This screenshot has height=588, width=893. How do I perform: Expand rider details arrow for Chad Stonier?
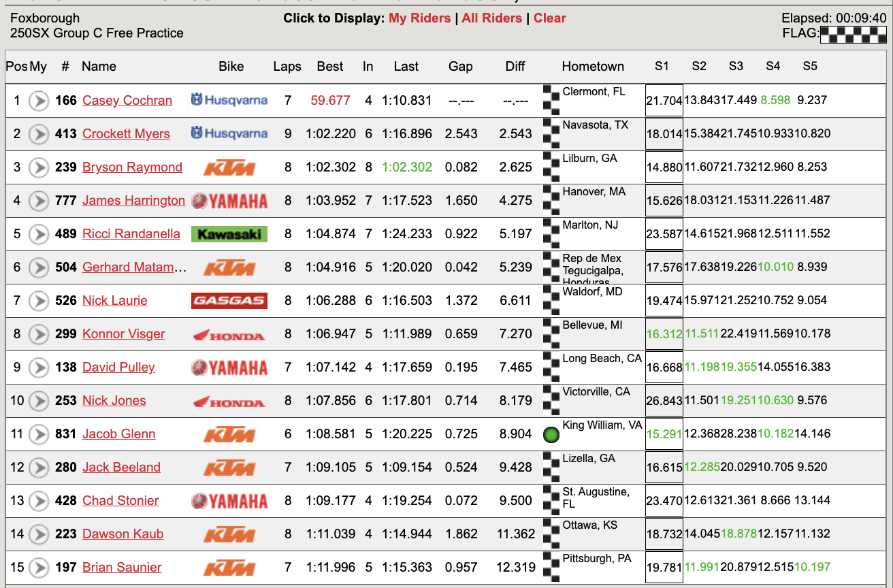[x=39, y=501]
